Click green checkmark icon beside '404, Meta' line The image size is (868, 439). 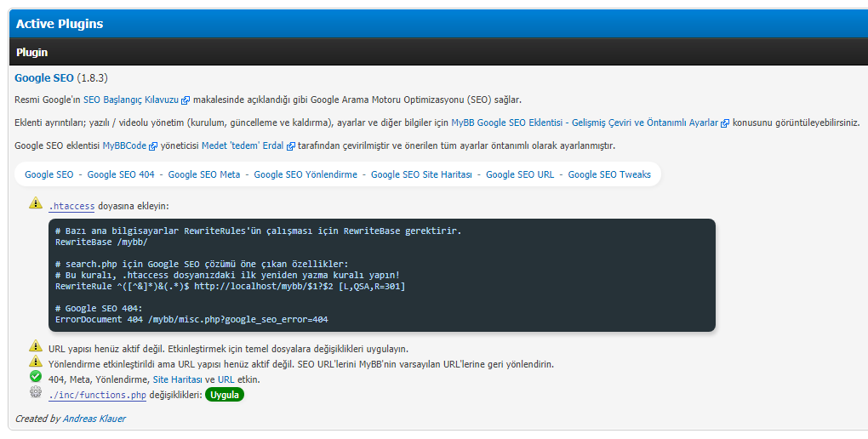tap(36, 376)
